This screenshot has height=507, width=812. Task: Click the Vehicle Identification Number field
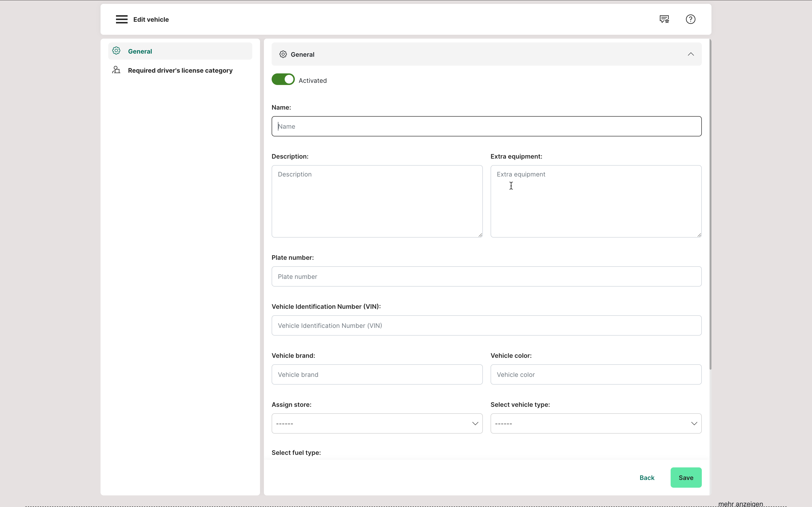[x=486, y=326]
